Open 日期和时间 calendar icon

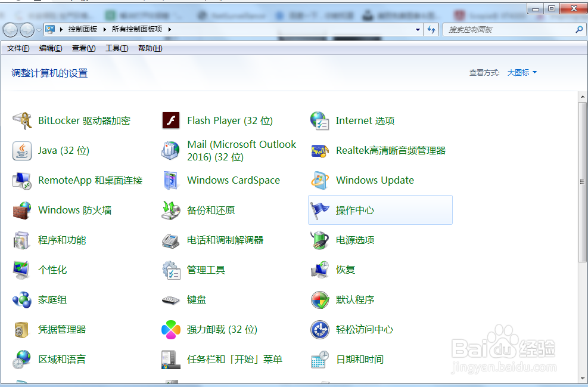319,360
